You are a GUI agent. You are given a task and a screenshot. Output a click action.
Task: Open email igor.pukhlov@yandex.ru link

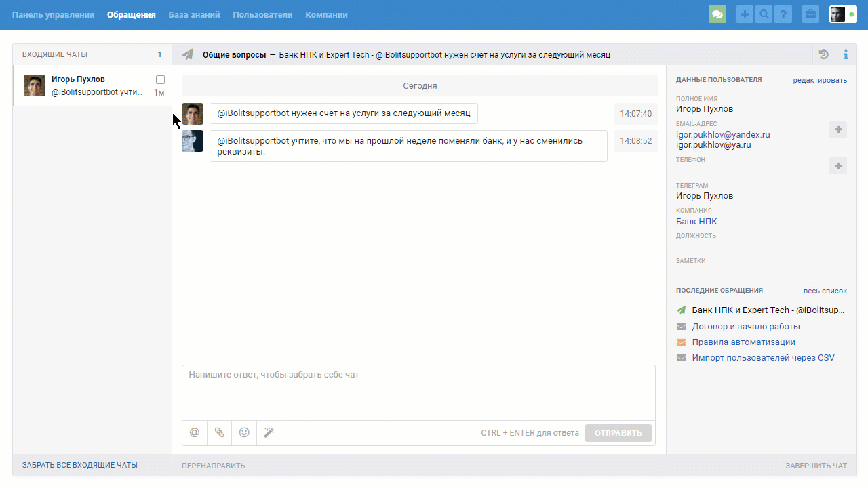723,134
